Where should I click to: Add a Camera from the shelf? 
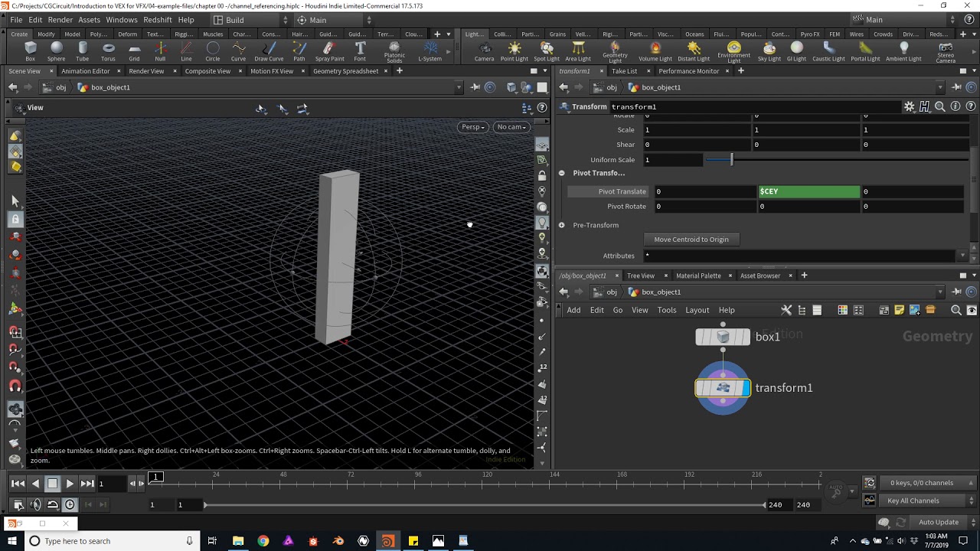(x=484, y=51)
